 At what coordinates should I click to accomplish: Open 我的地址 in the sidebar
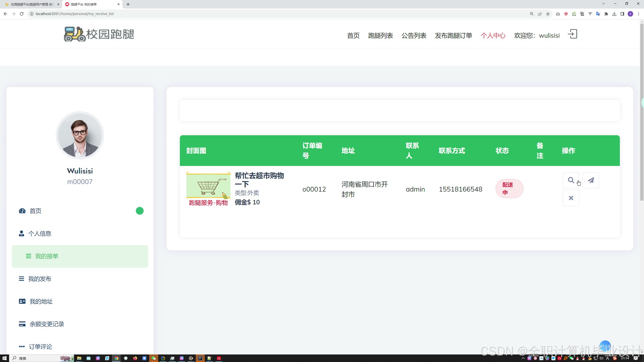41,301
